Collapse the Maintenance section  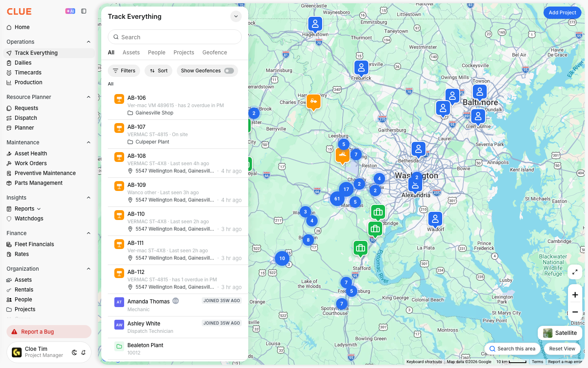click(x=89, y=142)
